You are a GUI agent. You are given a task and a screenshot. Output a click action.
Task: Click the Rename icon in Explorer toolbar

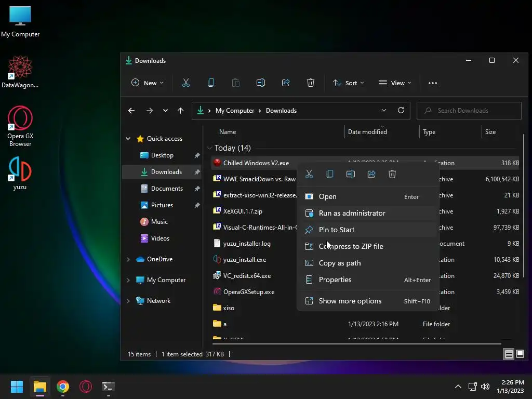click(x=261, y=83)
